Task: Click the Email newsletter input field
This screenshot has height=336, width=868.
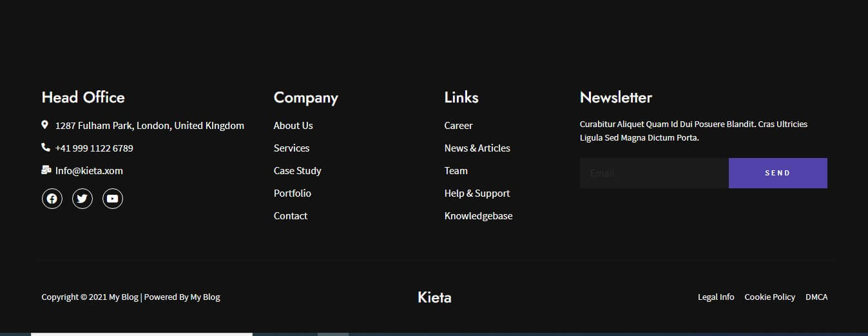Action: 654,173
